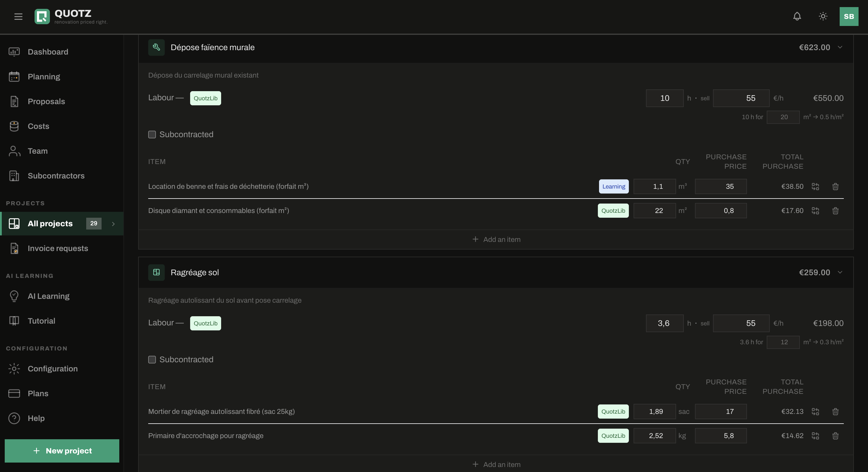Open the notifications bell
Screen dimensions: 868x472
pyautogui.click(x=797, y=17)
